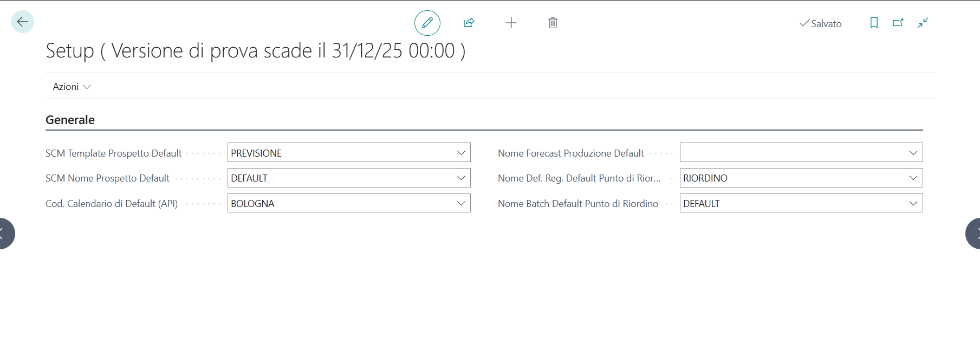Open Cod. Calendario di Default dropdown arrow
Image resolution: width=980 pixels, height=349 pixels.
[x=461, y=204]
